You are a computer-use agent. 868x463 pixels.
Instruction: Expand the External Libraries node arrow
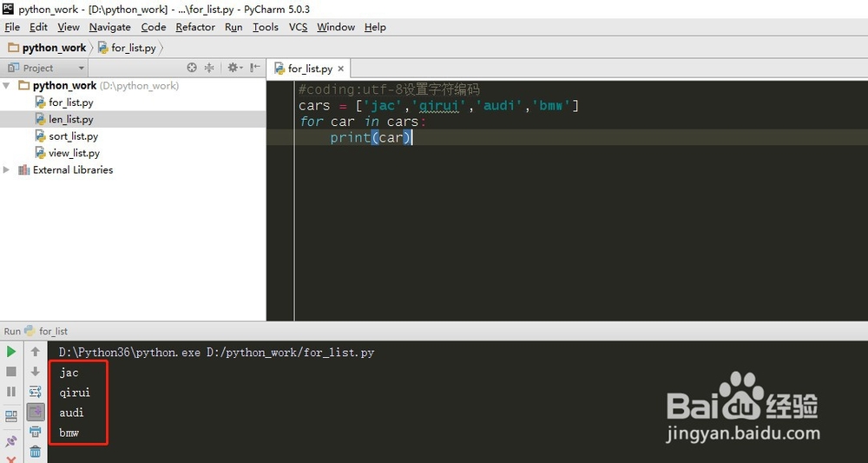click(x=7, y=170)
